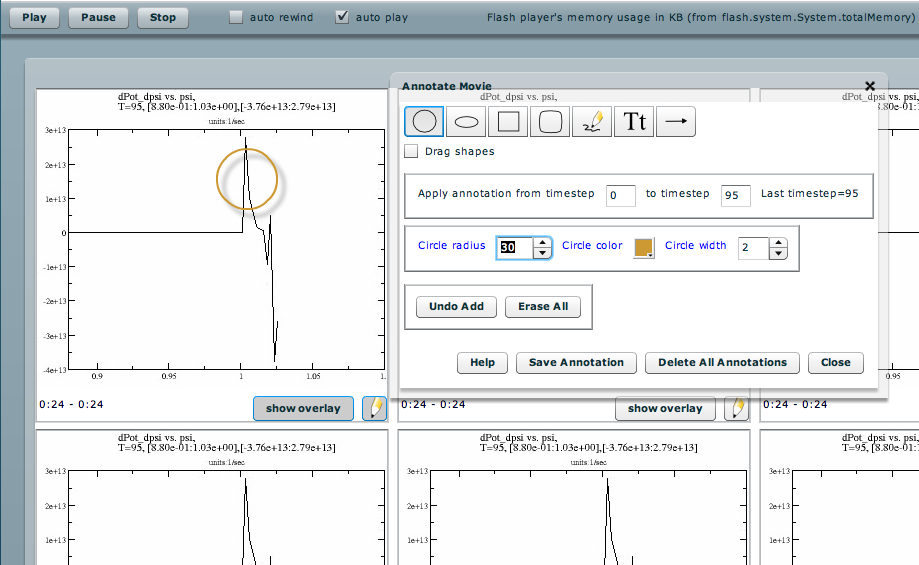
Task: Increase the Circle radius stepper
Action: (543, 243)
